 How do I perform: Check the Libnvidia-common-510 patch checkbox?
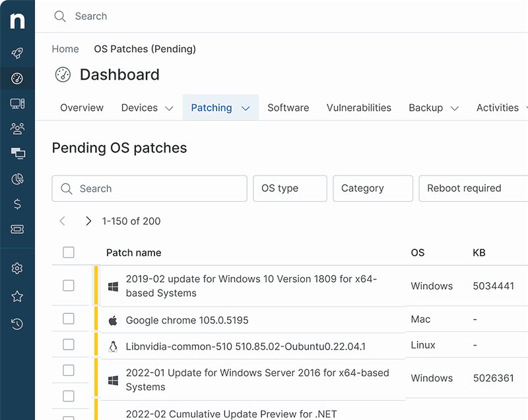point(69,345)
